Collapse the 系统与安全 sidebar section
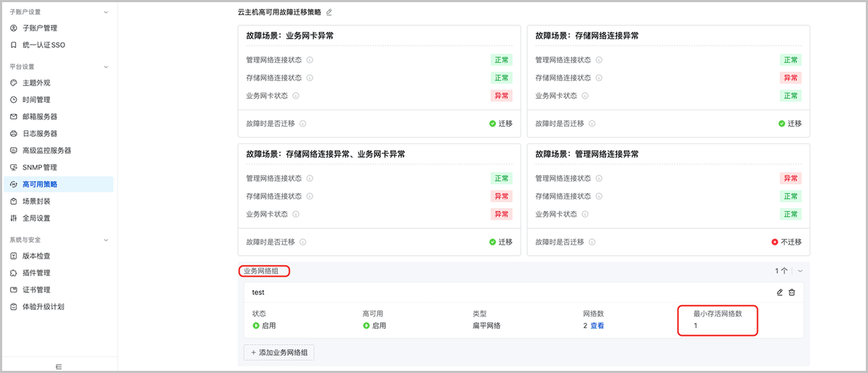The image size is (868, 373). [x=106, y=240]
